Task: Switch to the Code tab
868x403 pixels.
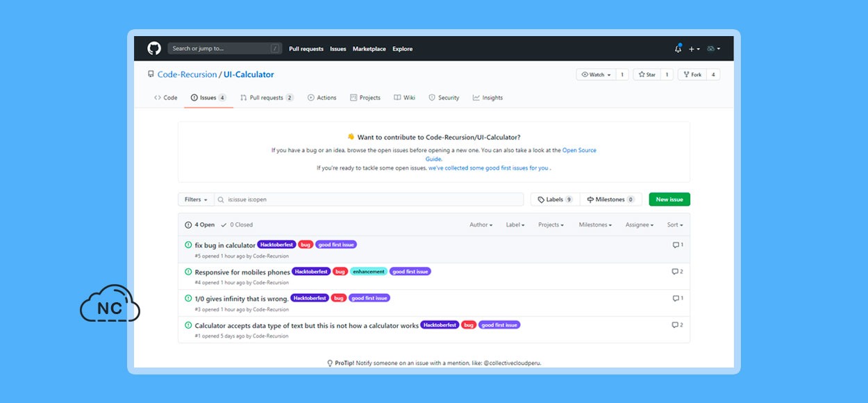Action: pyautogui.click(x=166, y=98)
